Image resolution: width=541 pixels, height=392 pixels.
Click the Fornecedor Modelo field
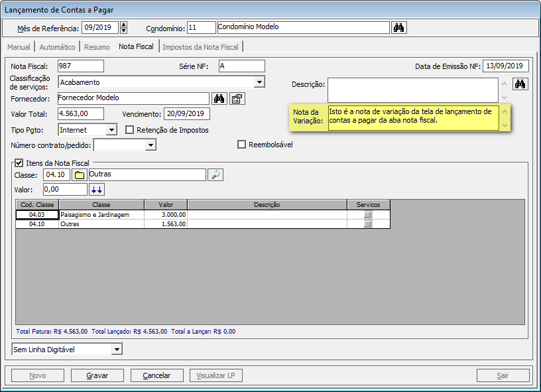133,98
